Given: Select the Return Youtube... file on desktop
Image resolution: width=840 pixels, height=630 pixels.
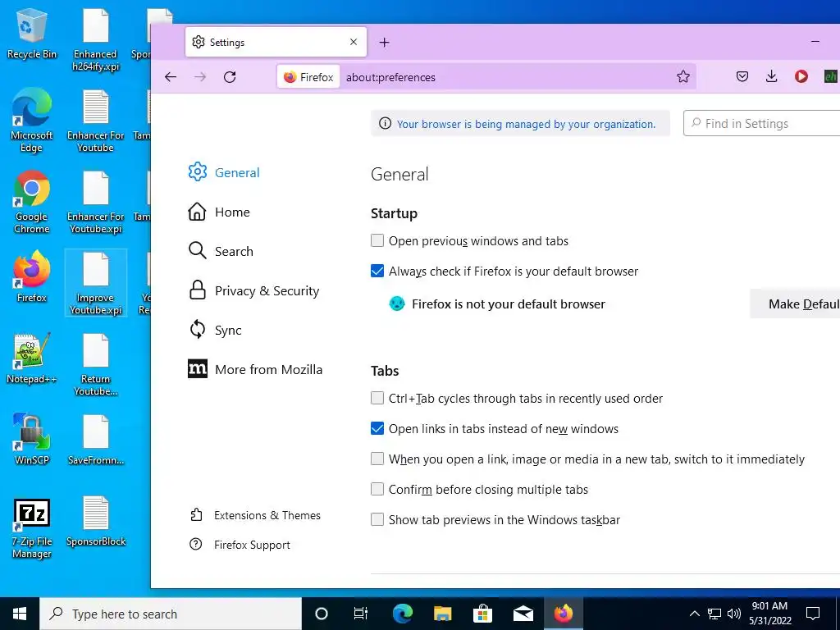Looking at the screenshot, I should click(x=96, y=364).
